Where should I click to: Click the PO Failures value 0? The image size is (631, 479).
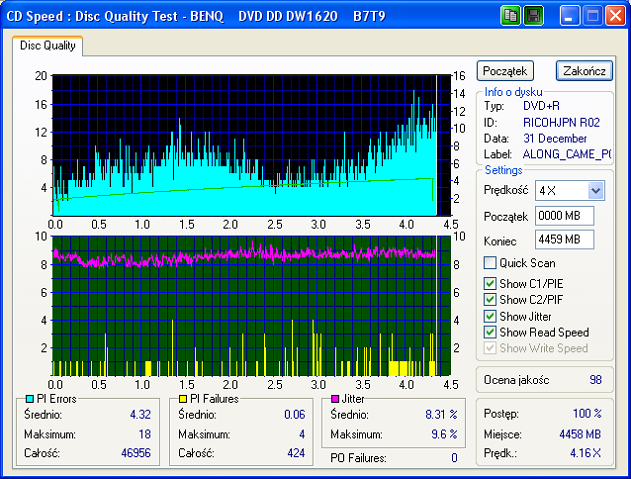pos(454,458)
